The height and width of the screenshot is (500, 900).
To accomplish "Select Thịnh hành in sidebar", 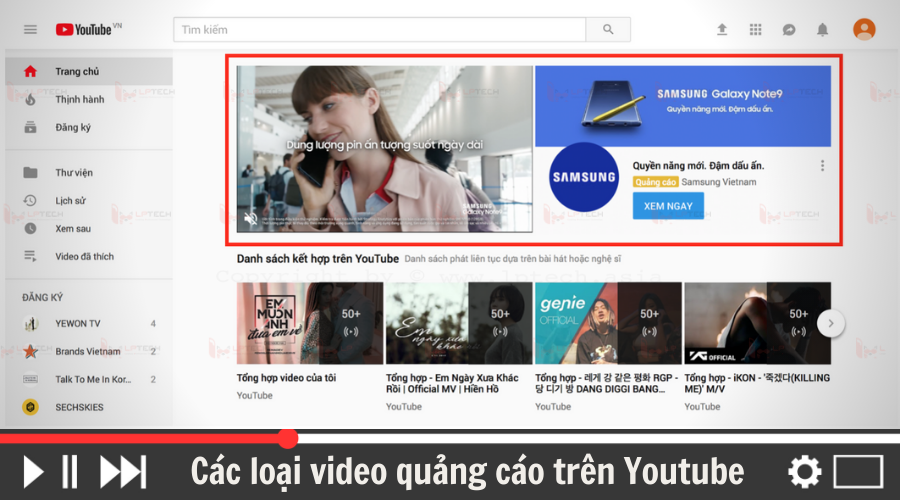I will click(x=89, y=99).
